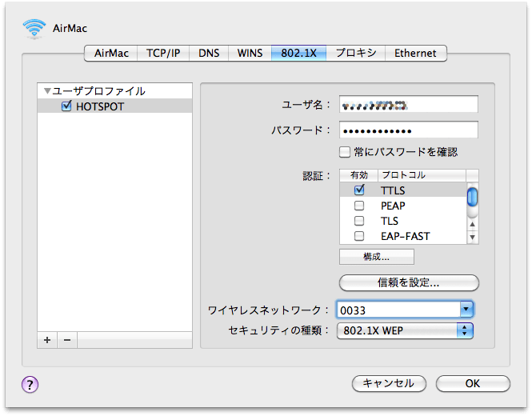This screenshot has width=532, height=416.
Task: Open the purple help button
Action: (30, 385)
